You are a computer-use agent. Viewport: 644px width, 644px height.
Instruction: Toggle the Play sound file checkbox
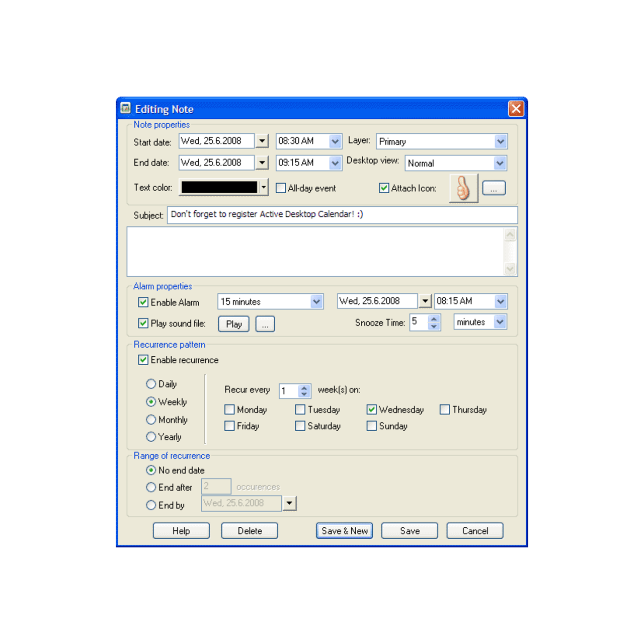143,324
